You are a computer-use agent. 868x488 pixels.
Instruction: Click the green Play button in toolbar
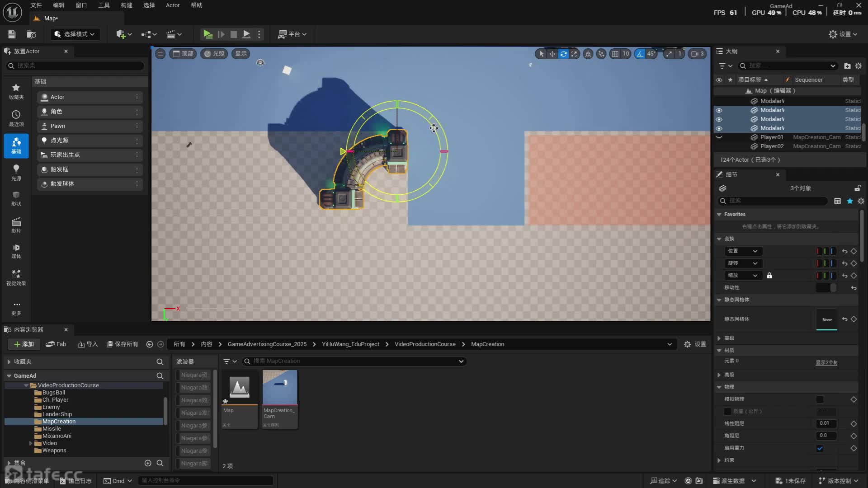pos(208,34)
